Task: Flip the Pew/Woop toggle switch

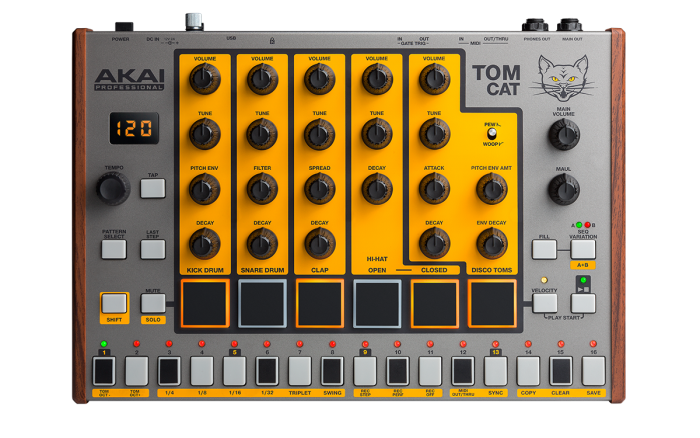Action: pos(492,133)
